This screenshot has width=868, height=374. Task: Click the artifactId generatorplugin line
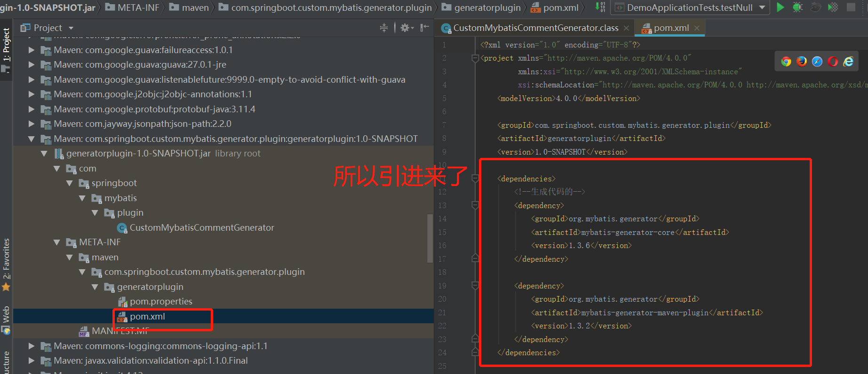pyautogui.click(x=581, y=138)
